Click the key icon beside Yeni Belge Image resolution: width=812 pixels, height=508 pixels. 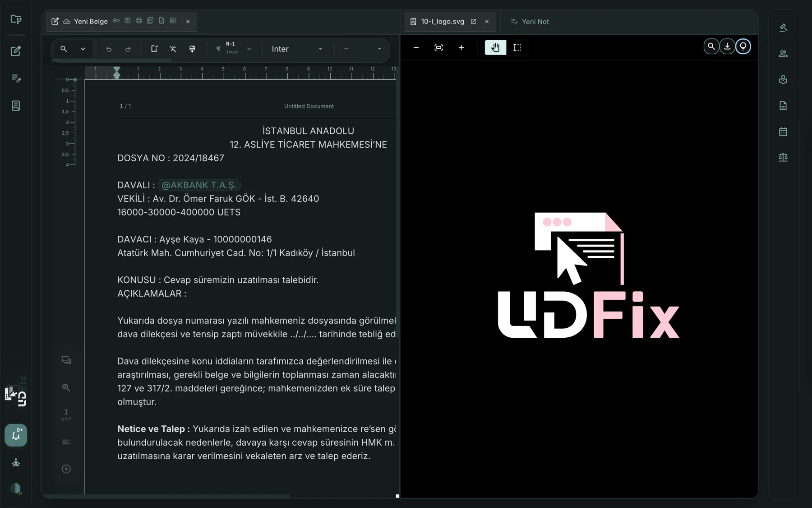(116, 21)
